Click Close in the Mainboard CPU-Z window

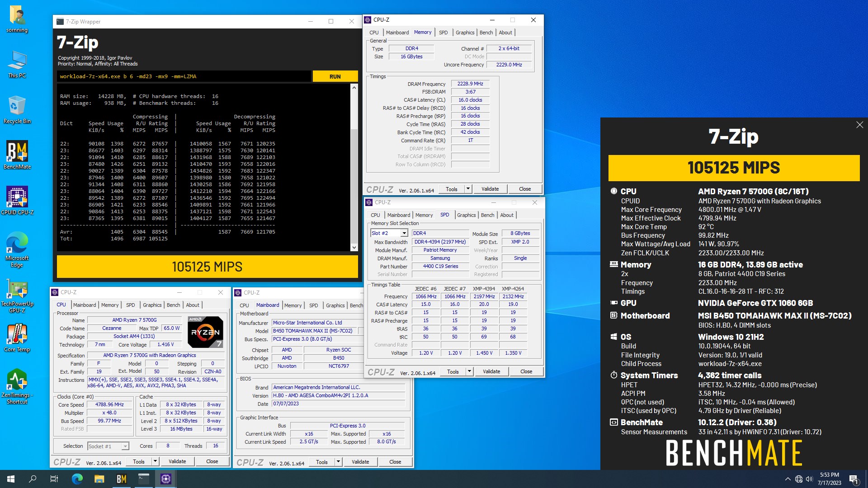click(395, 462)
